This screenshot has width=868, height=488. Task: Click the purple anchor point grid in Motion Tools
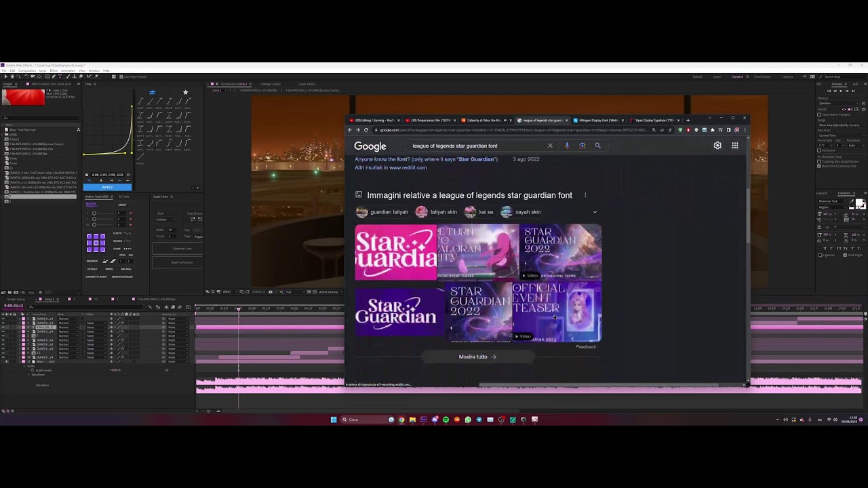coord(96,243)
